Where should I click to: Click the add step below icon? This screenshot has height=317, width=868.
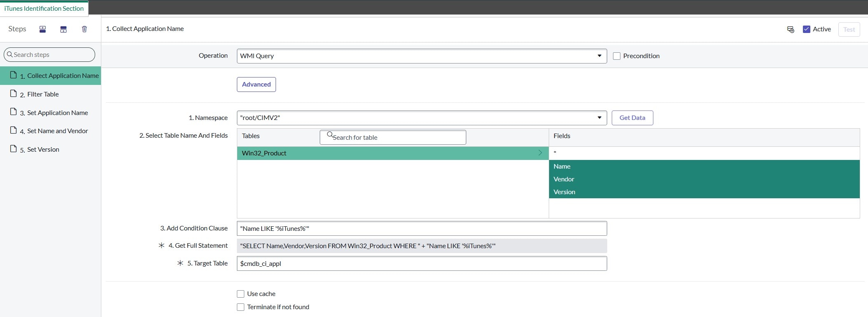click(x=63, y=29)
